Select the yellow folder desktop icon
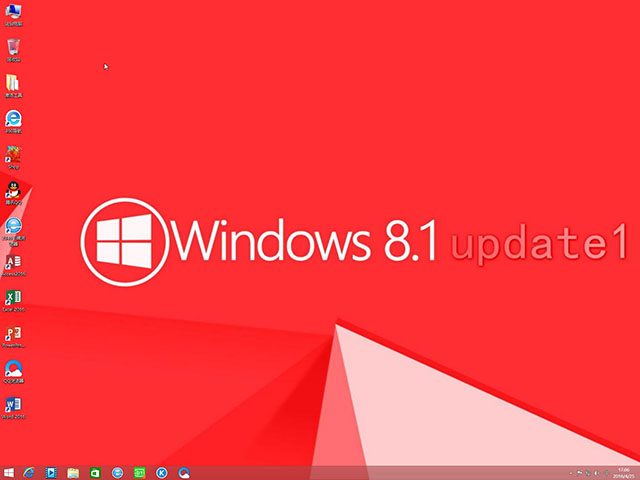Viewport: 640px width, 480px height. pos(14,84)
